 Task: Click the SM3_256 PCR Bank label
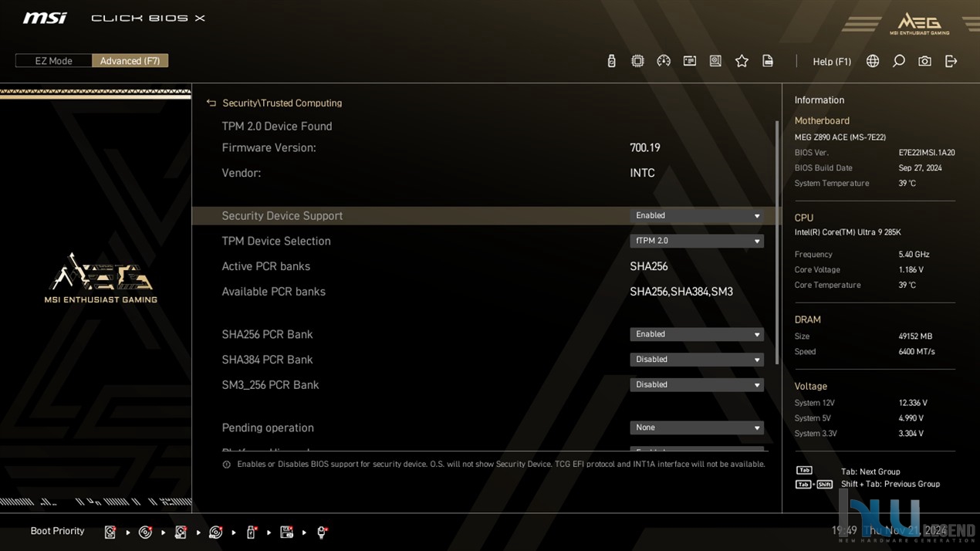[270, 384]
